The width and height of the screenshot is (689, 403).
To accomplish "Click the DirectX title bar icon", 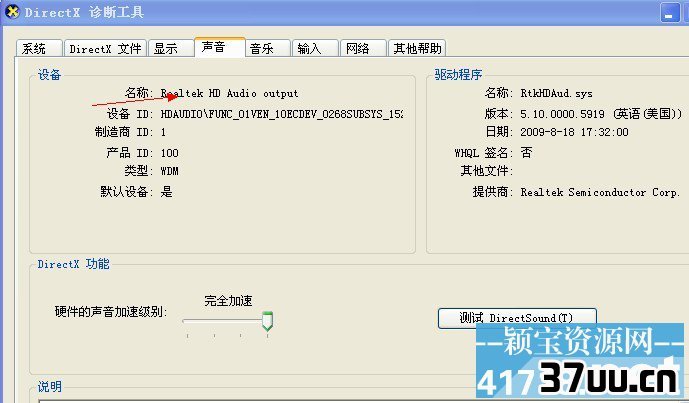I will [12, 11].
